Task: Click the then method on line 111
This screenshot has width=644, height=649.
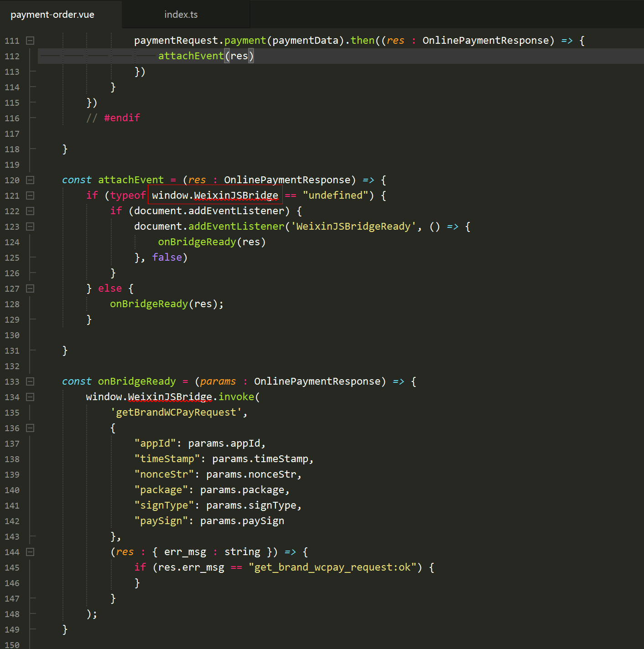Action: [363, 41]
